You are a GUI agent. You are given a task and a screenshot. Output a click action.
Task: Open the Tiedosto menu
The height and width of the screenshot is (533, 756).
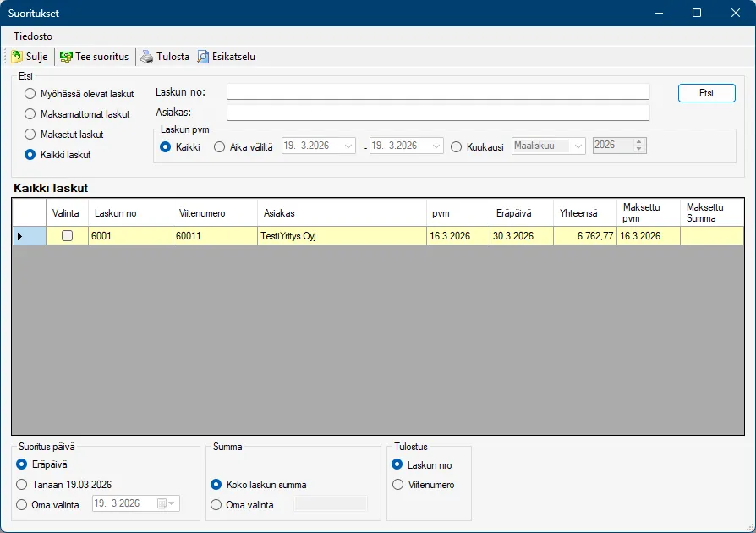pyautogui.click(x=33, y=36)
